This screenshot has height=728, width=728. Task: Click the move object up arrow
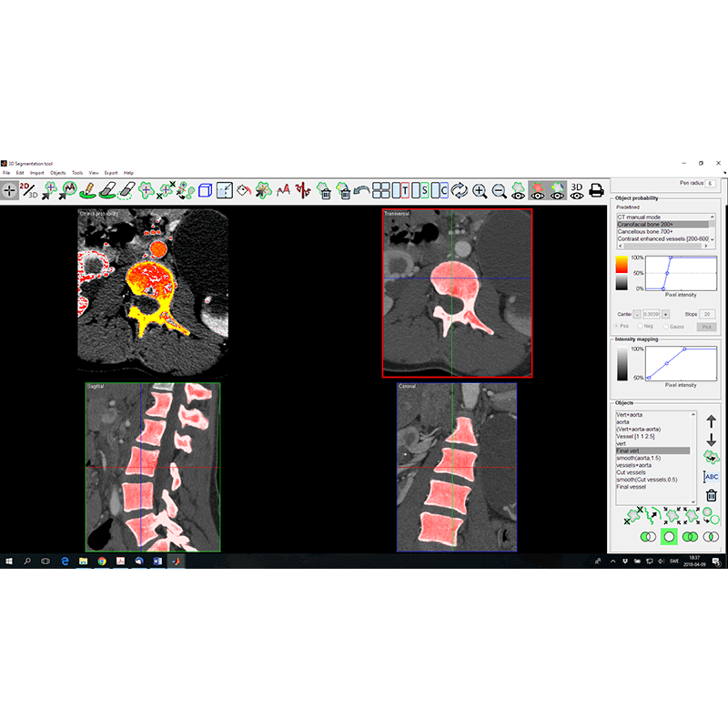(711, 420)
